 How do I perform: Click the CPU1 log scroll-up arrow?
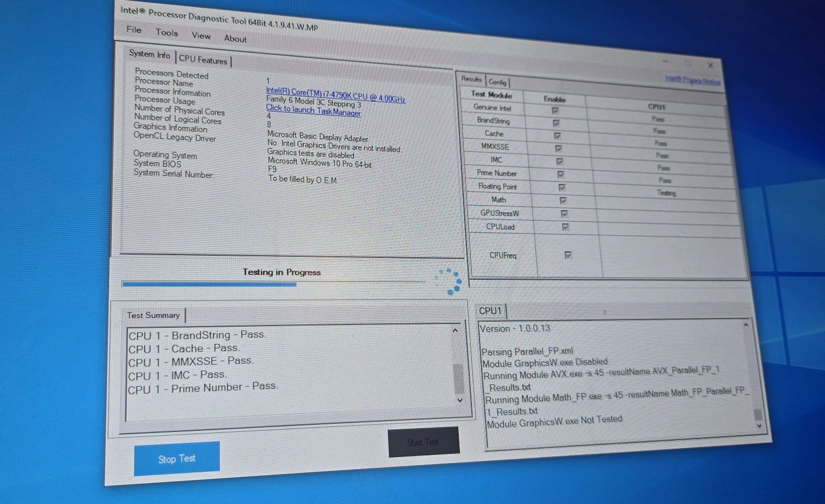coord(745,325)
